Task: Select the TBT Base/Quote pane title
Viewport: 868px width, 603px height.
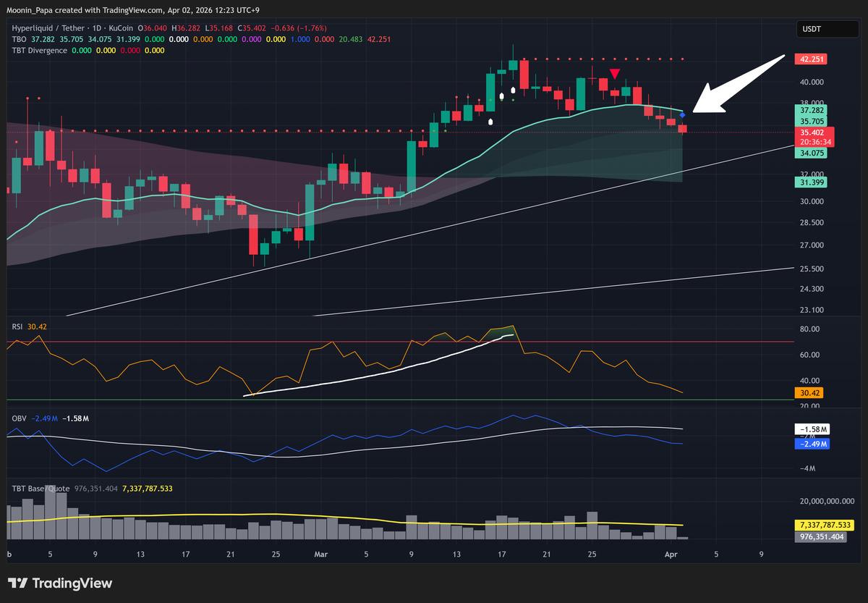Action: [x=40, y=489]
